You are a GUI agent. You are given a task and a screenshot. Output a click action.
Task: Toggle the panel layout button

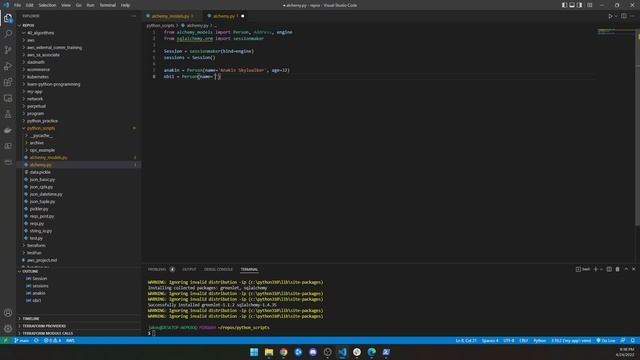[x=572, y=5]
